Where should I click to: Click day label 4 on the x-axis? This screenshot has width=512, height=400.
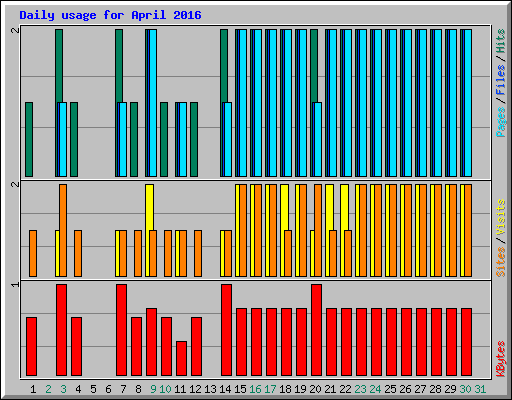point(78,389)
